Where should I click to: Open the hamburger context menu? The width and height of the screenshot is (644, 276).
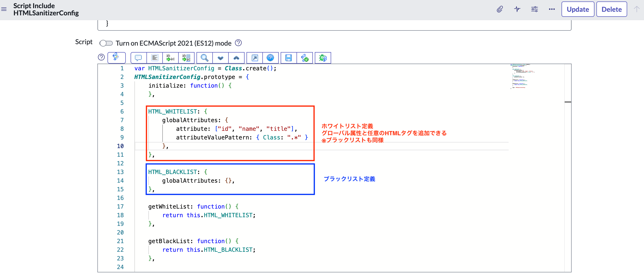[4, 9]
